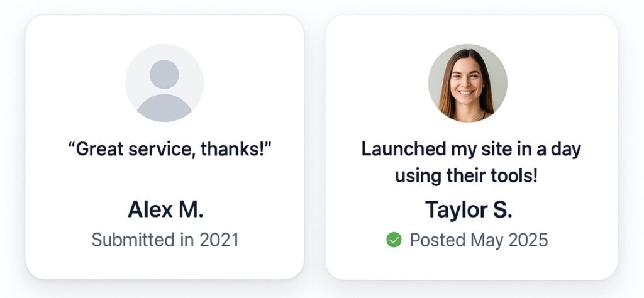Open the Taylor S. reviewer name
The width and height of the screenshot is (644, 298).
click(469, 209)
